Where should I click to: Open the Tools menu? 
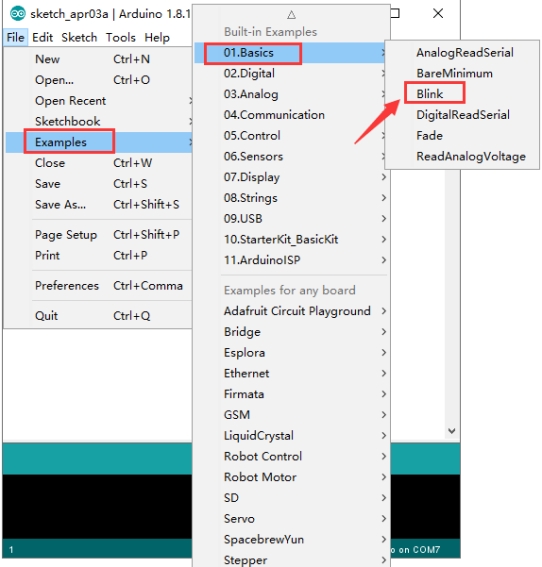[120, 37]
